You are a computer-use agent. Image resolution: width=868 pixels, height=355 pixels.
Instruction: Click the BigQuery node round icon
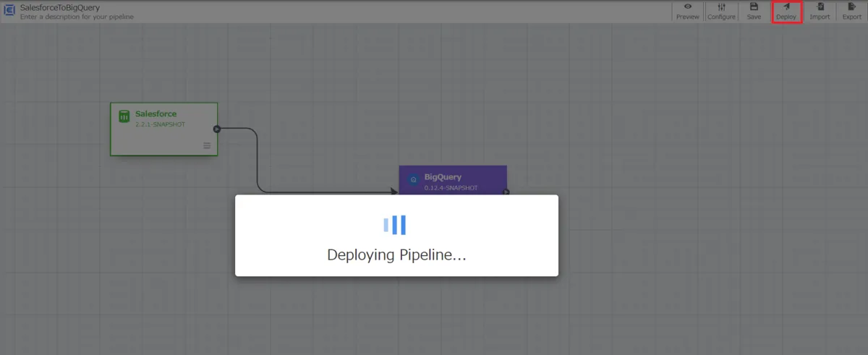413,180
